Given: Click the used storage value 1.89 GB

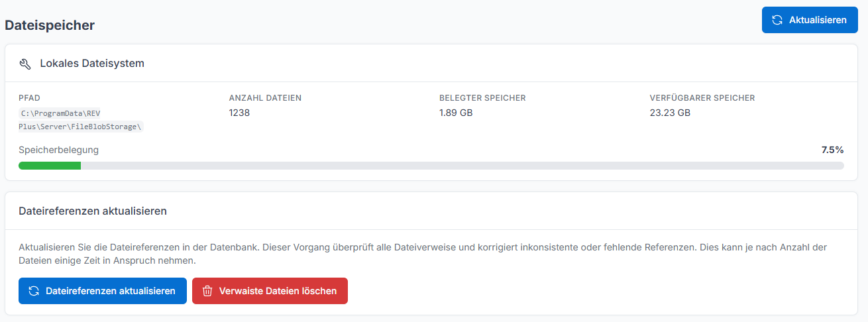Looking at the screenshot, I should [456, 113].
